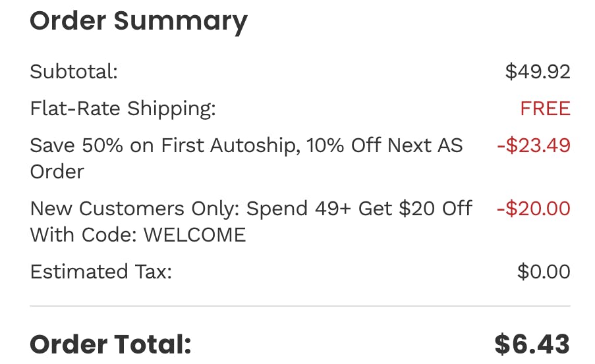Click the $6.43 order total amount
Screen dimensions: 595x364
532,344
